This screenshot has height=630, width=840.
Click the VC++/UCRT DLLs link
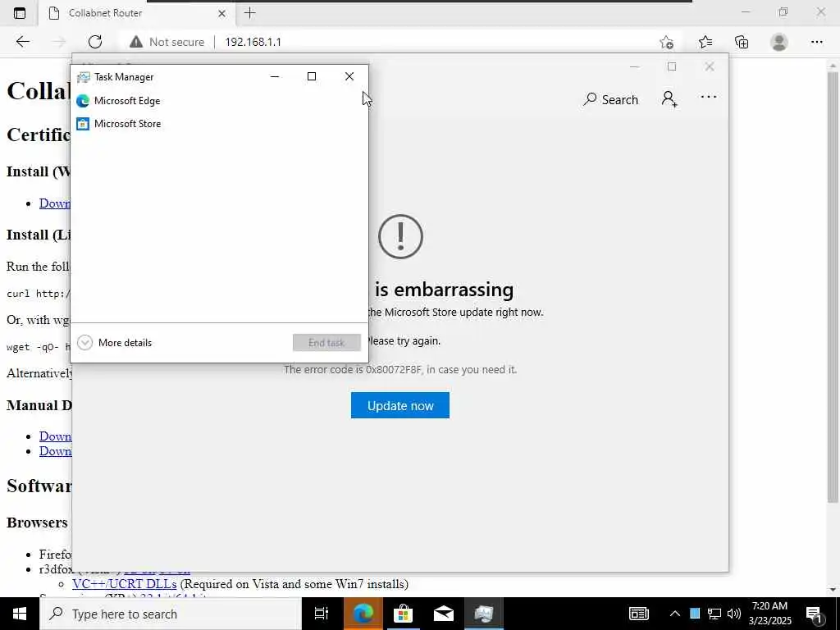pos(125,583)
